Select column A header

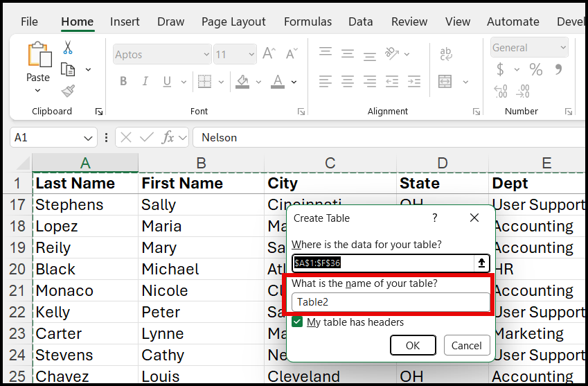(85, 163)
